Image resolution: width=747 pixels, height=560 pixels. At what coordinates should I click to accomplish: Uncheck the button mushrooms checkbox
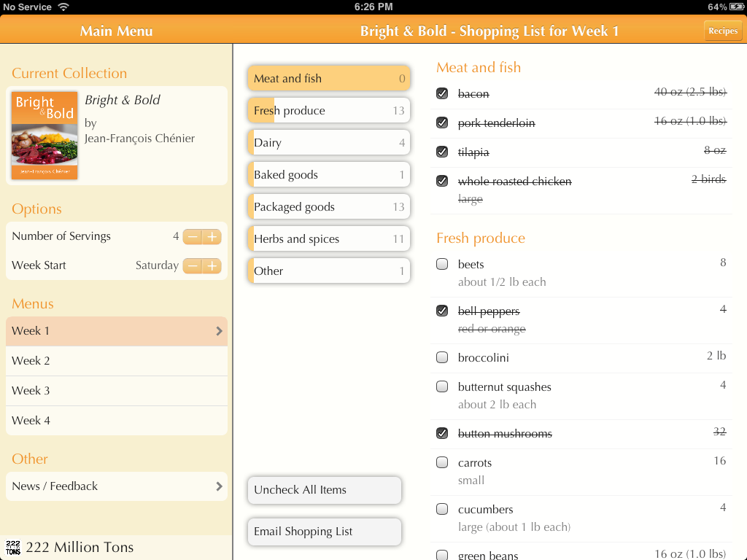click(442, 433)
